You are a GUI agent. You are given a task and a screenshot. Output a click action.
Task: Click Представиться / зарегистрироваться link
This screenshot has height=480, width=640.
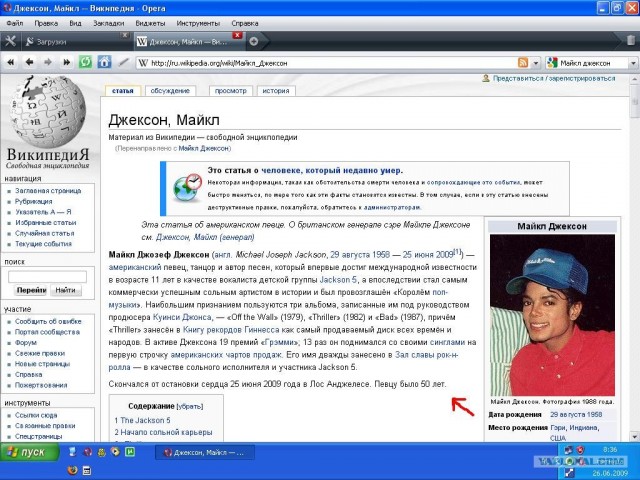[x=554, y=78]
